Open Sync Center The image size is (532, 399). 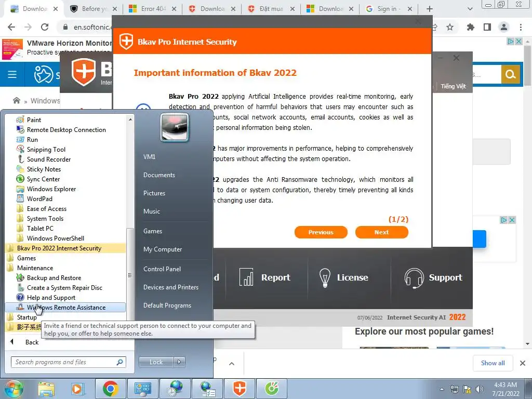[43, 179]
